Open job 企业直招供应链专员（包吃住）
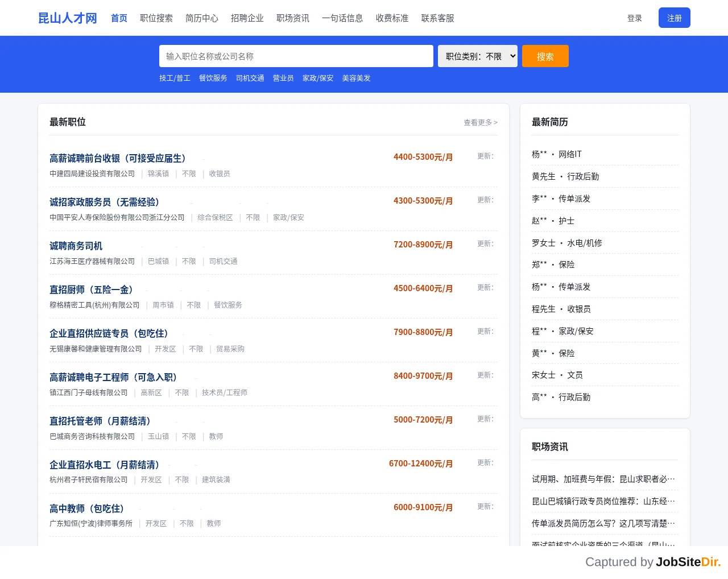This screenshot has width=728, height=579. pos(109,333)
